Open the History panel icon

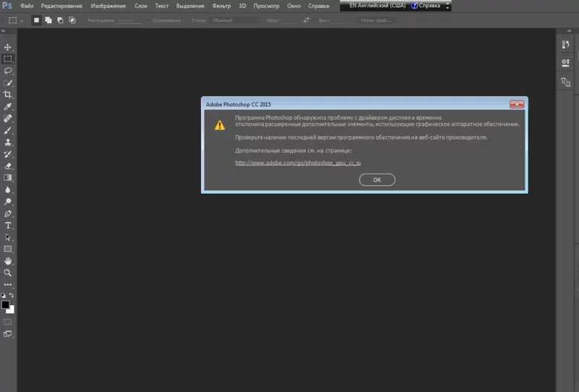click(x=565, y=45)
